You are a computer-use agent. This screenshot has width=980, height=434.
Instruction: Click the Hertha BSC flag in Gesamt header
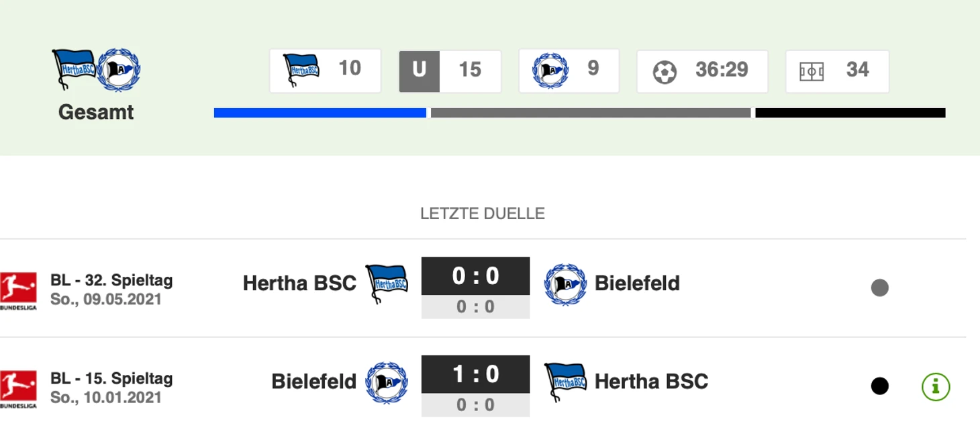point(75,69)
